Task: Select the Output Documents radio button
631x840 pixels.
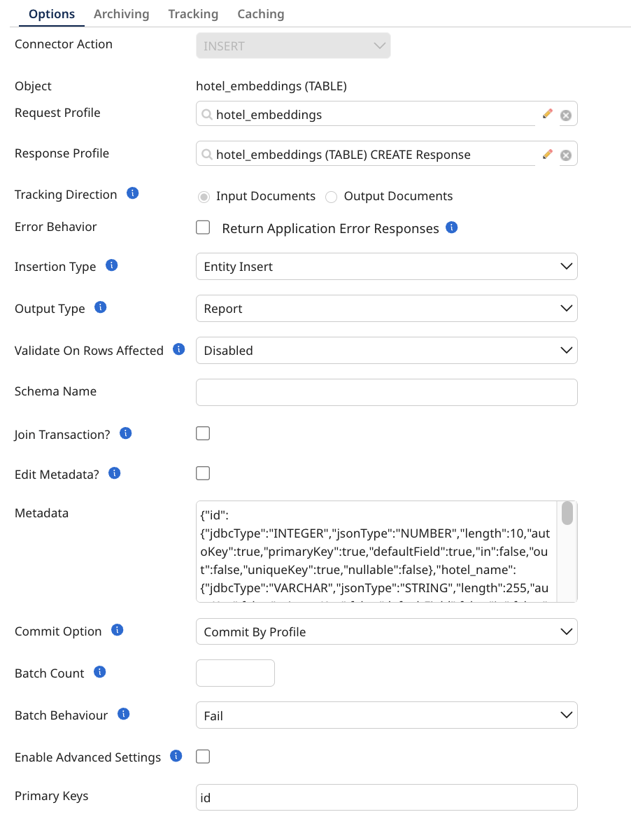Action: tap(332, 197)
